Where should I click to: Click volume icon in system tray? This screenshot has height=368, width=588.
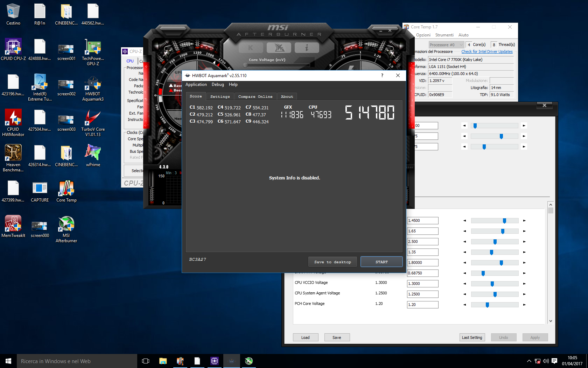pos(546,361)
